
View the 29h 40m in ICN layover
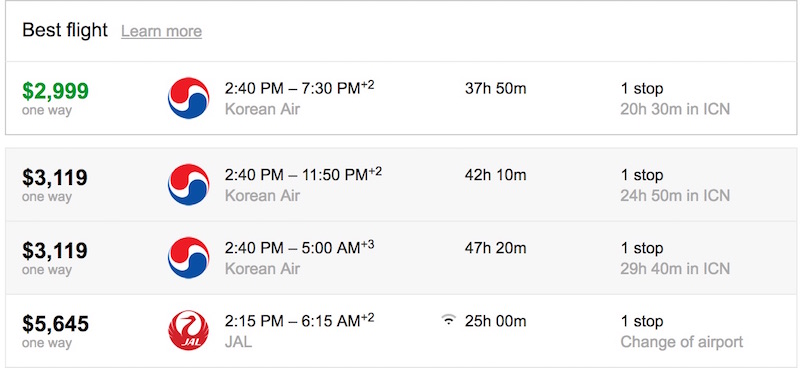[675, 268]
